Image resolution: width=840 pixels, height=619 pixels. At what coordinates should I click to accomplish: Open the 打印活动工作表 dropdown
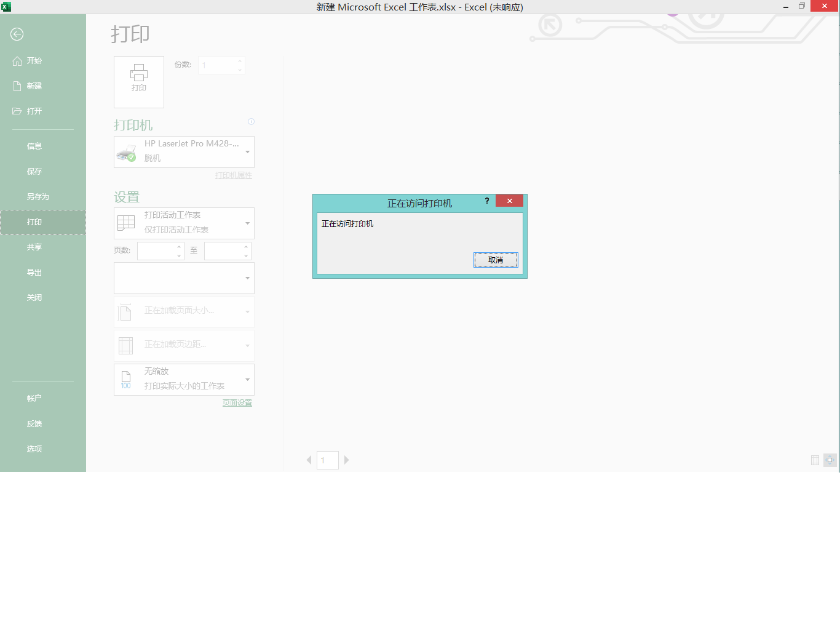[184, 223]
